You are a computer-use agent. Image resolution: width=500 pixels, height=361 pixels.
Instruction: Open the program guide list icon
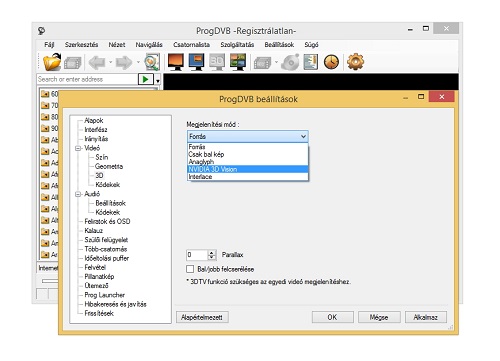coord(311,62)
